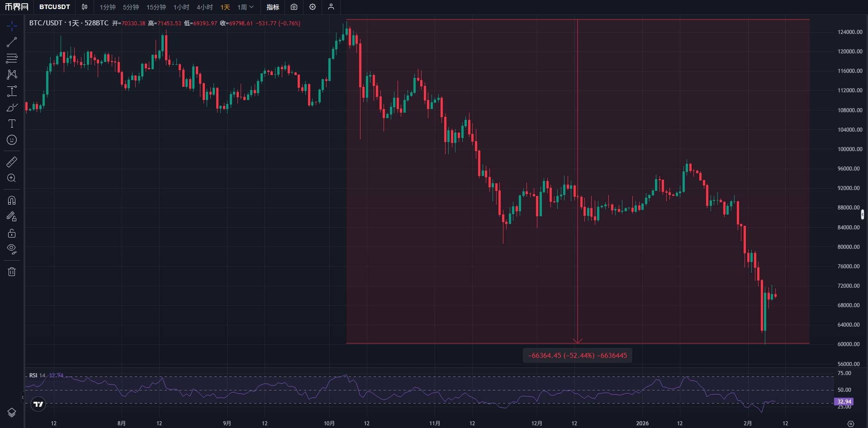
Task: Switch to the 1分钟 timeframe
Action: click(x=108, y=7)
